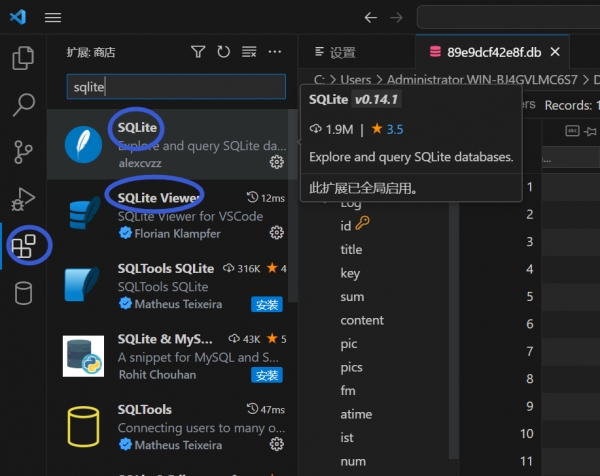Close the 89e9dcf42e8f.db tab
Image resolution: width=600 pixels, height=476 pixels.
coord(555,52)
